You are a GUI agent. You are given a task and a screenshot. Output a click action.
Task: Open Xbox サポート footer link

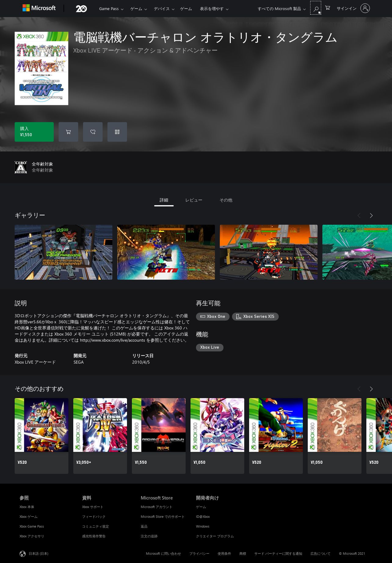93,507
